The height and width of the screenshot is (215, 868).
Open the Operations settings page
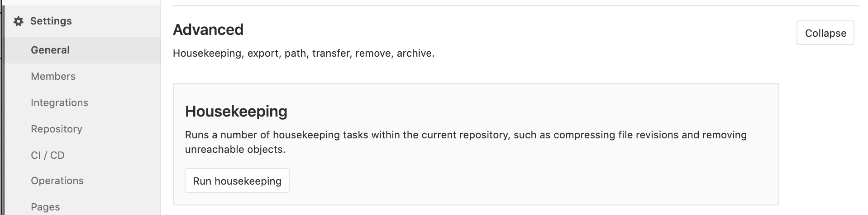57,181
